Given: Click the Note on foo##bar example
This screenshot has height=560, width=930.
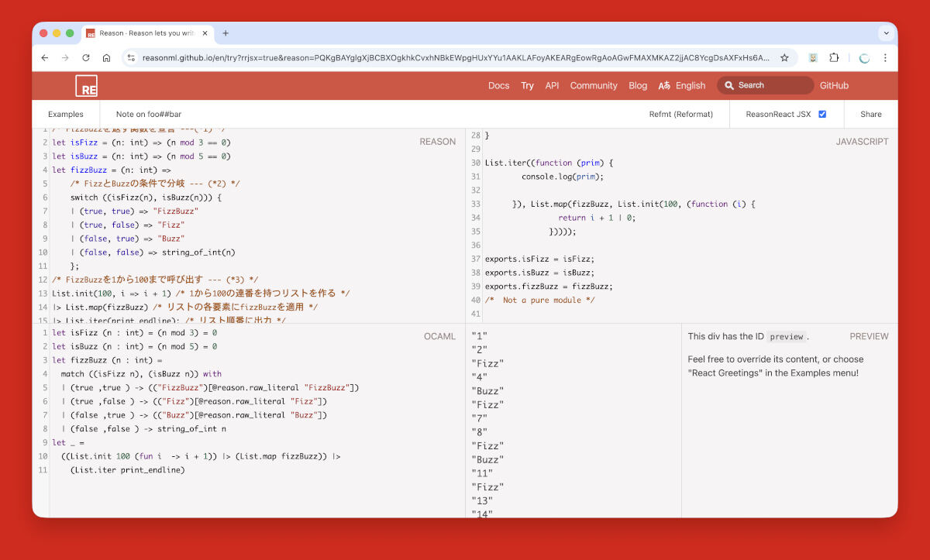Looking at the screenshot, I should coord(149,114).
